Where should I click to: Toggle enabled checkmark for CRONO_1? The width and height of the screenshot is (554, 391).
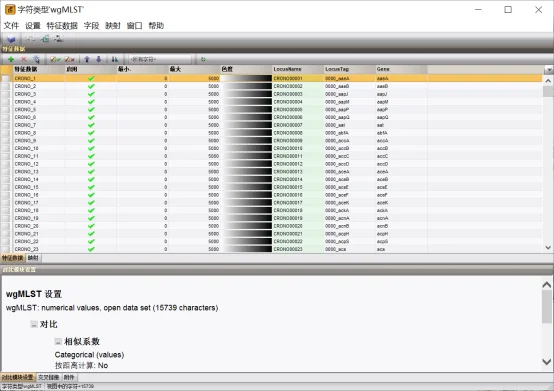point(91,78)
